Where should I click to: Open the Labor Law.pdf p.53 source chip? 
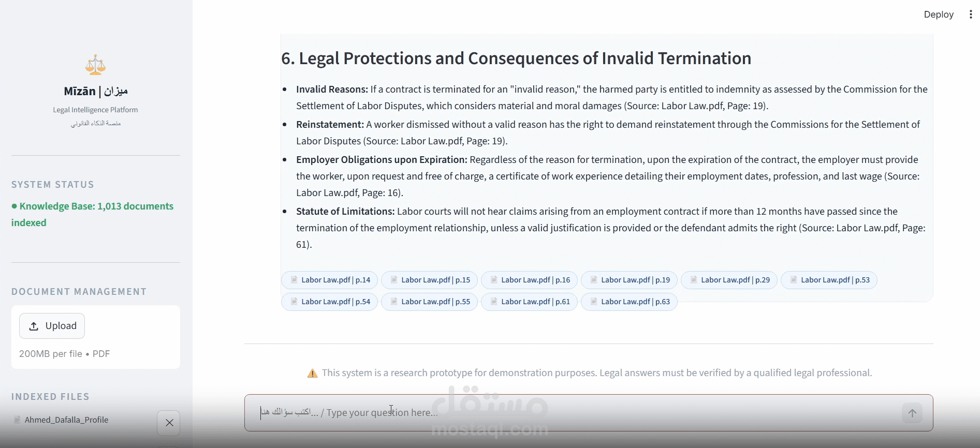829,280
